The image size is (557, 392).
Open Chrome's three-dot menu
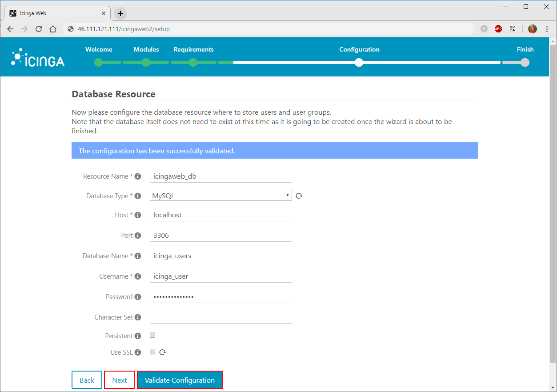click(x=547, y=28)
